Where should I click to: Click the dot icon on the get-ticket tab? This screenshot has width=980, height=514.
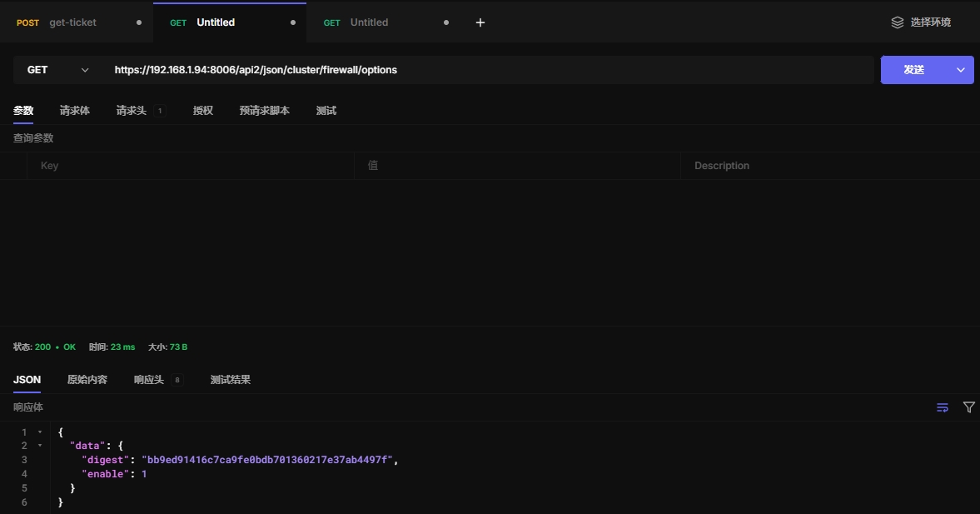click(139, 22)
